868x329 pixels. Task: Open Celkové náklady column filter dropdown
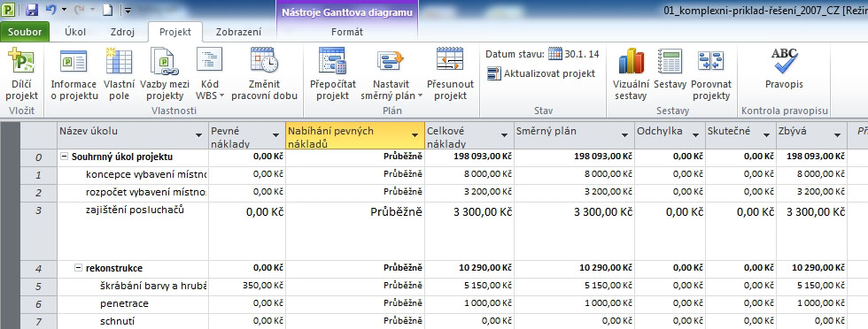504,135
